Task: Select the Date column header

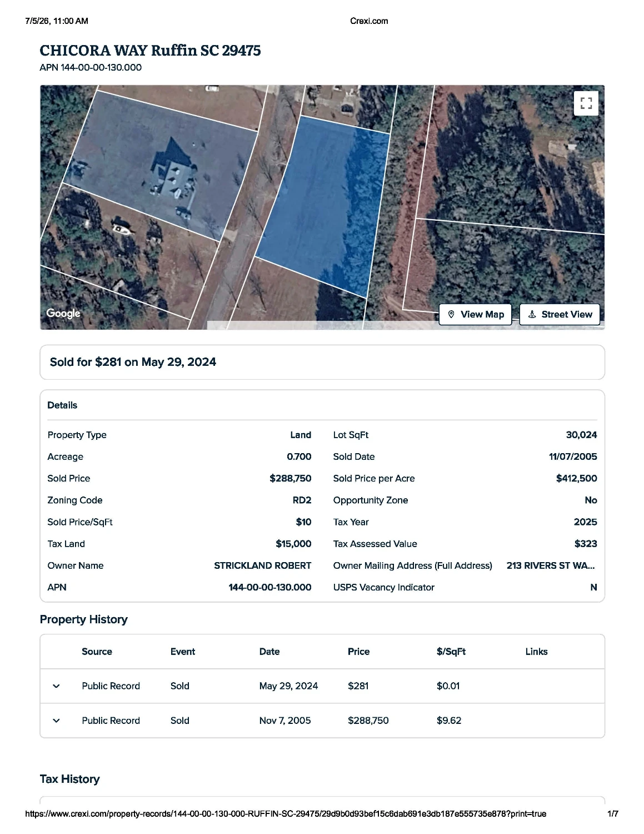Action: (x=269, y=652)
